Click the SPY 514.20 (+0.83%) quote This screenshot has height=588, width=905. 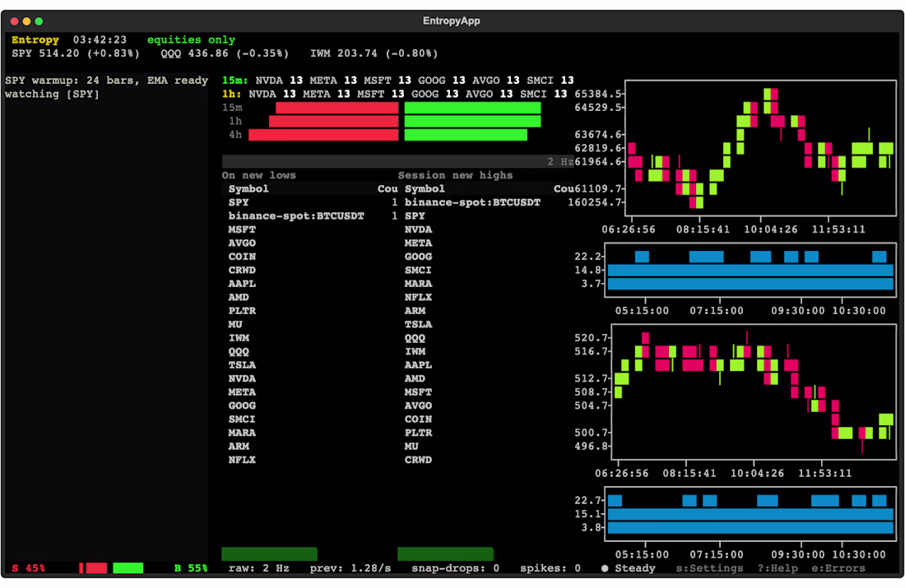coord(76,53)
